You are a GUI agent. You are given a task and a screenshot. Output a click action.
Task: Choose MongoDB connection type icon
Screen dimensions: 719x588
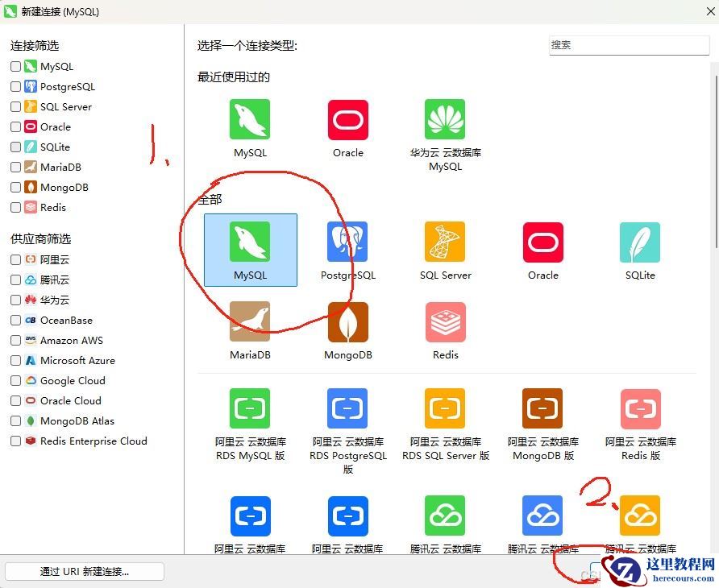(348, 321)
